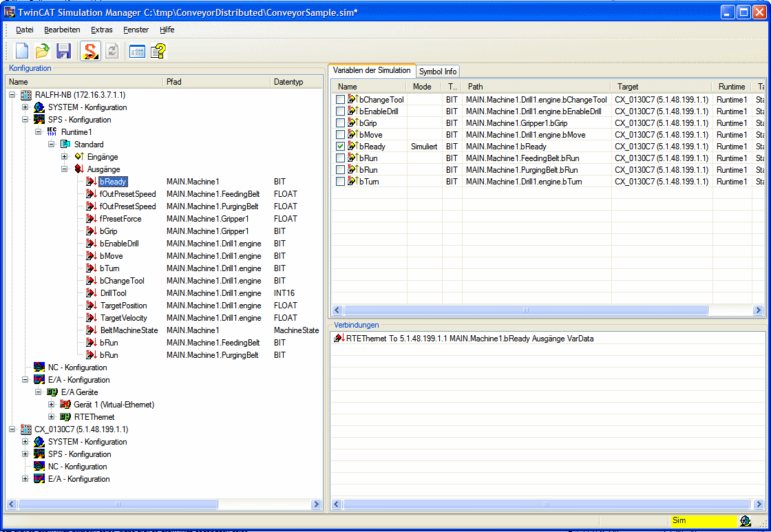Sort by the Pfad column header
The image size is (771, 532).
216,82
